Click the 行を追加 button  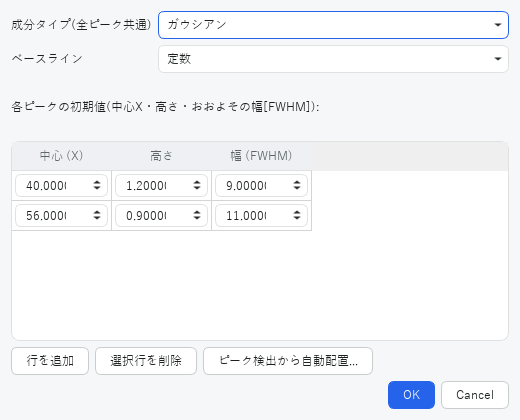[50, 361]
